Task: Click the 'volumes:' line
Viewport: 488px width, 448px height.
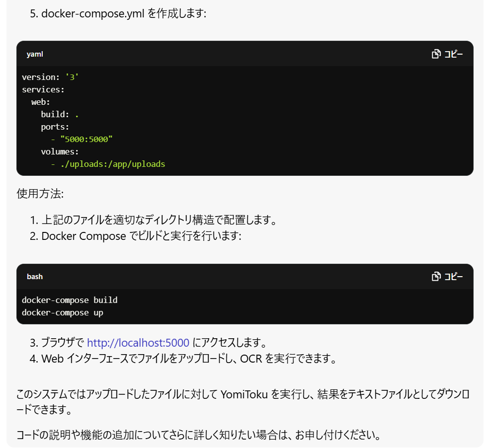Action: click(x=60, y=151)
